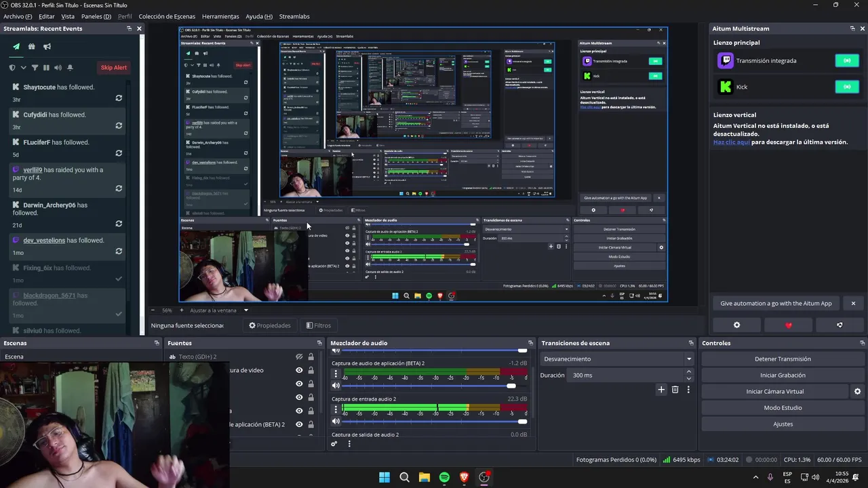Click Iniciar Grabación button
This screenshot has height=488, width=868.
[x=783, y=375]
